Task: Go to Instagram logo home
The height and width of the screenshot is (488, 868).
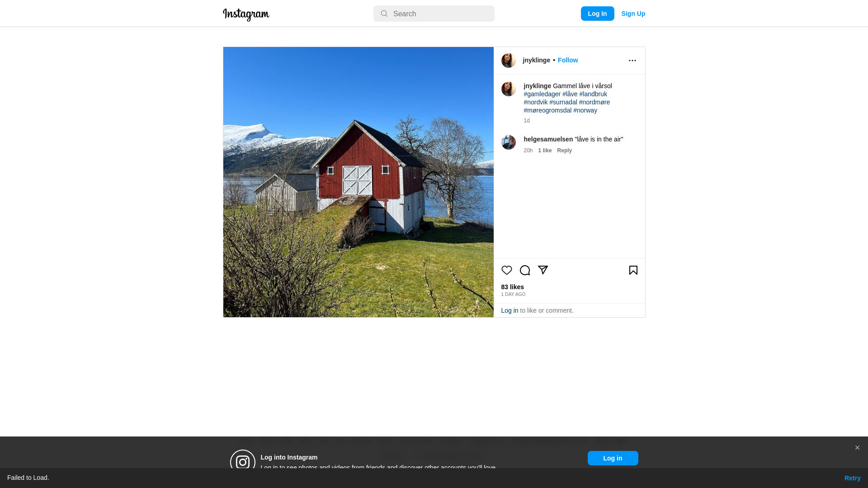Action: 246,14
